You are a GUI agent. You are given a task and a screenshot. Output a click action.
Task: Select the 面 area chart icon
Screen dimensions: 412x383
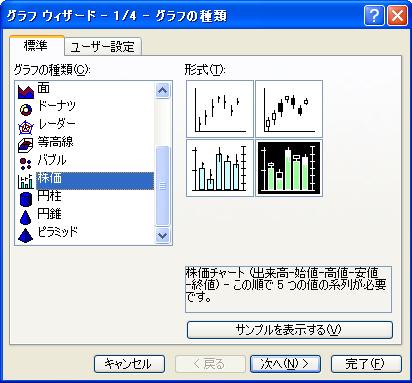pyautogui.click(x=26, y=91)
